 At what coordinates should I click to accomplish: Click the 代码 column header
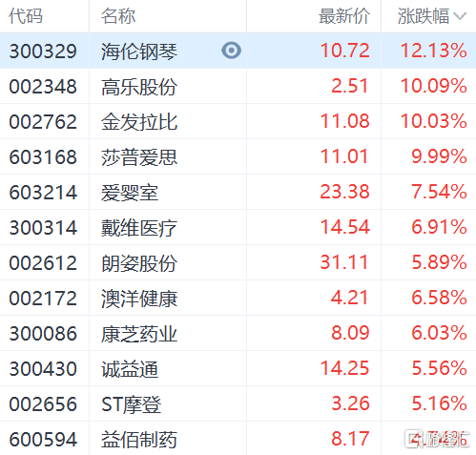[x=26, y=16]
